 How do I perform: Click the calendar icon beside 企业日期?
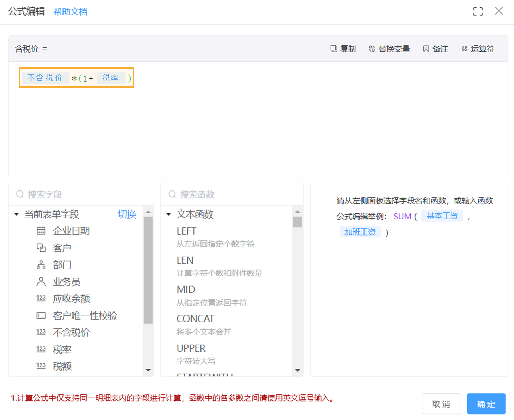(x=41, y=231)
